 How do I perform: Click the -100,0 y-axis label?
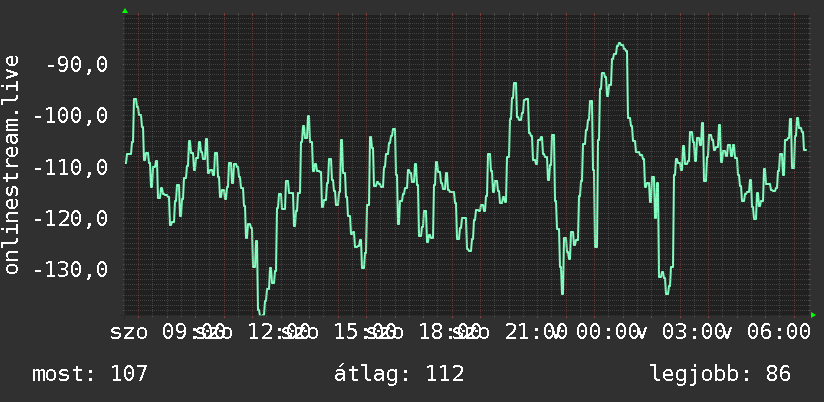point(70,116)
